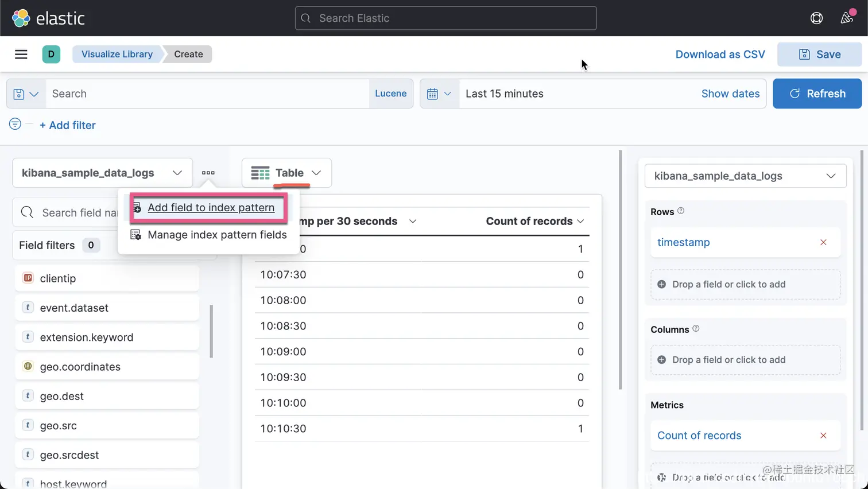Click Show dates

click(x=730, y=94)
